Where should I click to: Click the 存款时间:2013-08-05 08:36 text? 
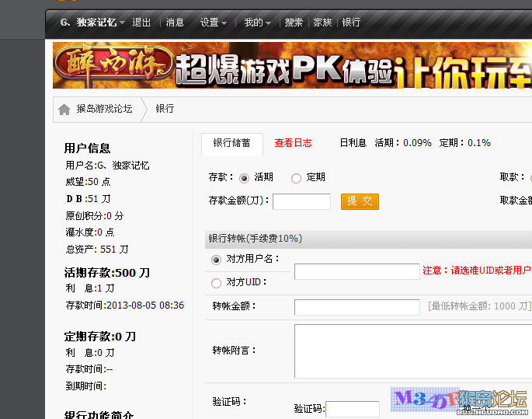point(125,306)
